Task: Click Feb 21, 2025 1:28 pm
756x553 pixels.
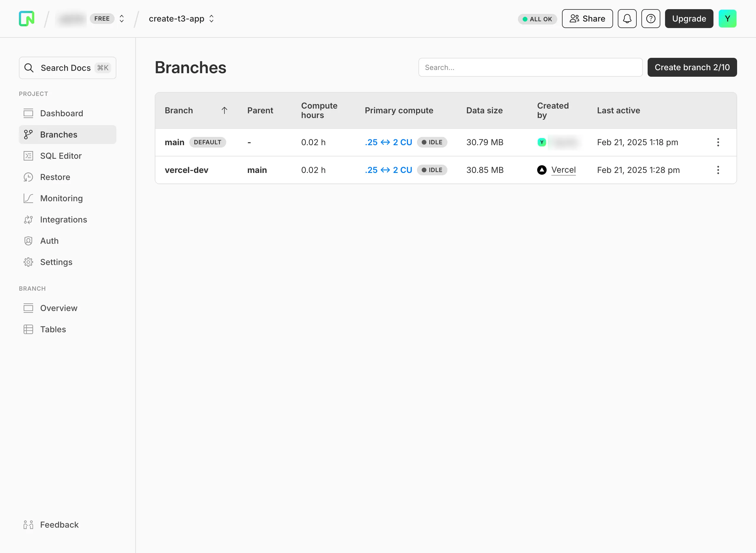Action: pyautogui.click(x=638, y=170)
